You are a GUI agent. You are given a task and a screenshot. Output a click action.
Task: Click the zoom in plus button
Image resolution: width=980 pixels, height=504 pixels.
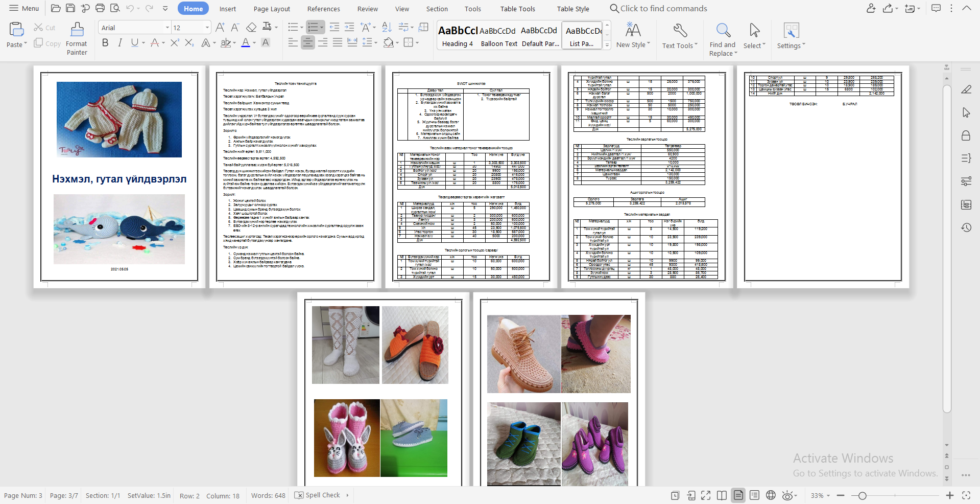point(950,495)
